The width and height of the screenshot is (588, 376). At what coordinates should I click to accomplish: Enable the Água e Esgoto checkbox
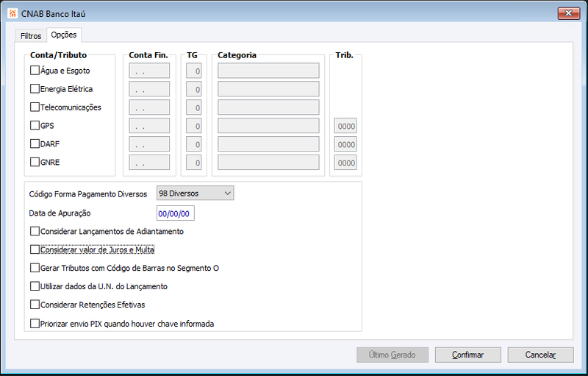coord(35,70)
